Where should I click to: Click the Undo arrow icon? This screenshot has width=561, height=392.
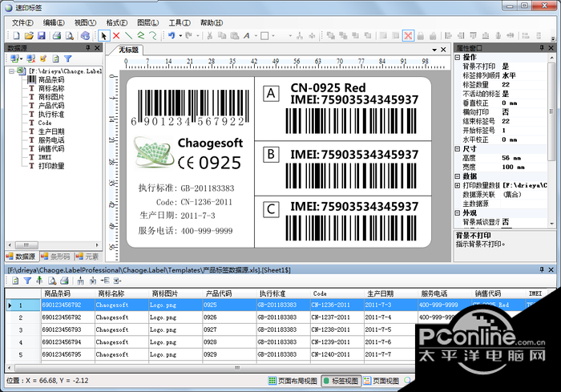pyautogui.click(x=172, y=36)
